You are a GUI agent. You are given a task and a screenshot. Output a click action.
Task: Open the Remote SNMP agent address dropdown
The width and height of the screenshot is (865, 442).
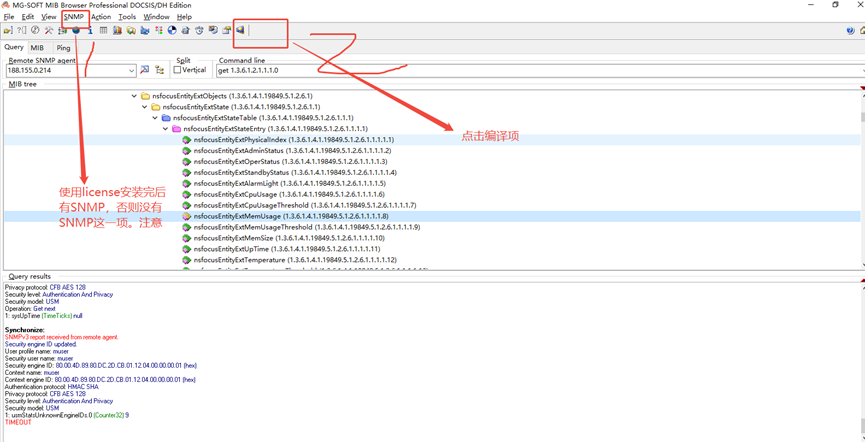click(132, 71)
